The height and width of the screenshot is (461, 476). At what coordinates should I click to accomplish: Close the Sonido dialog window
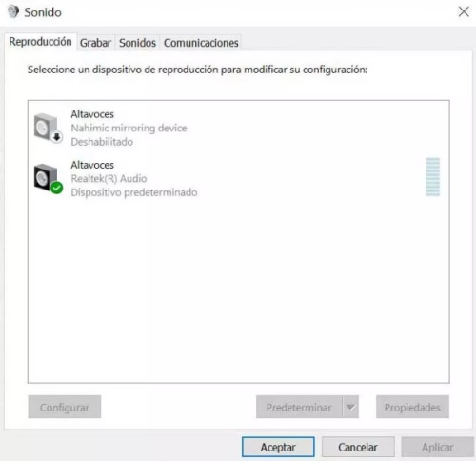click(x=464, y=12)
